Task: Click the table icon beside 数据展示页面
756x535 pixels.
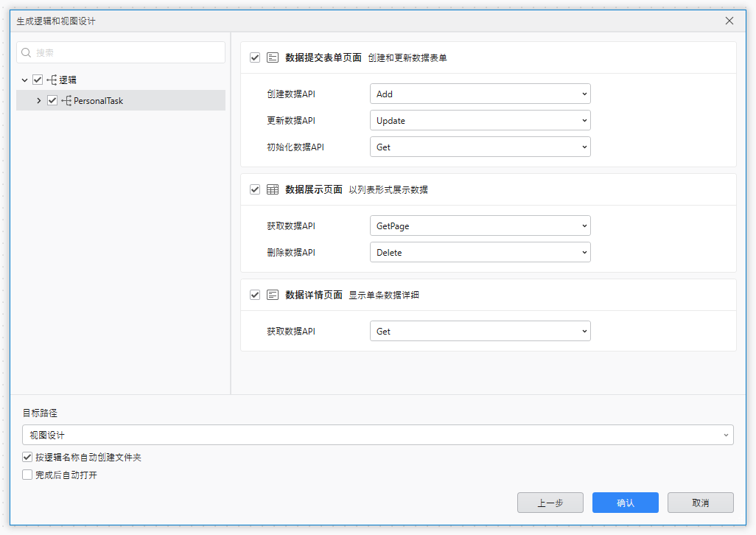Action: pos(273,189)
